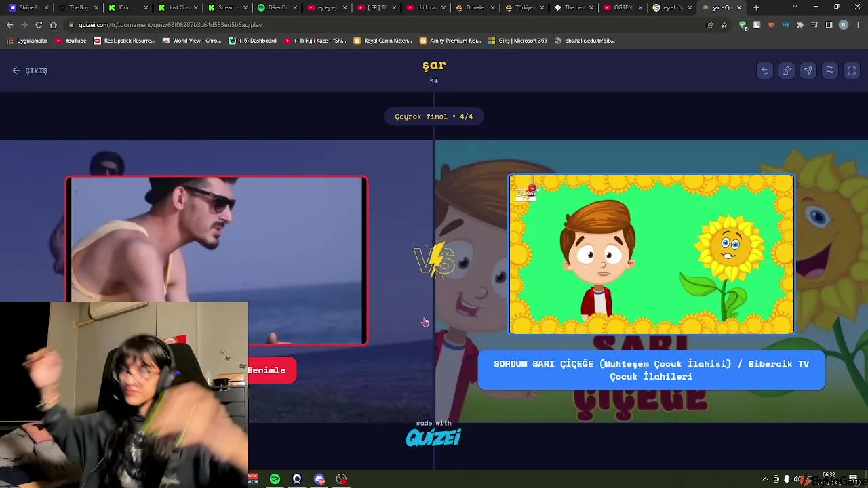868x488 pixels.
Task: Select the SORDUM SARI ÇİÇEĞE answer button
Action: (651, 370)
